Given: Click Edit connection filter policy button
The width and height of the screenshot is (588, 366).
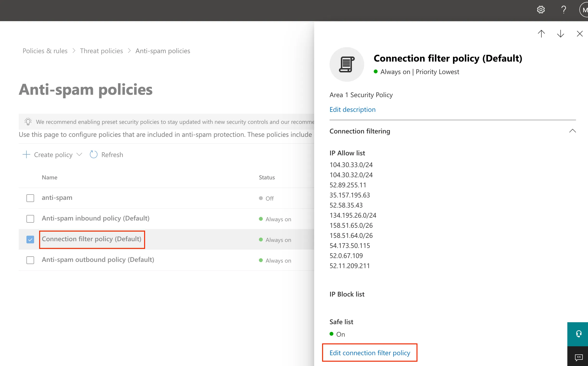Looking at the screenshot, I should pyautogui.click(x=370, y=353).
